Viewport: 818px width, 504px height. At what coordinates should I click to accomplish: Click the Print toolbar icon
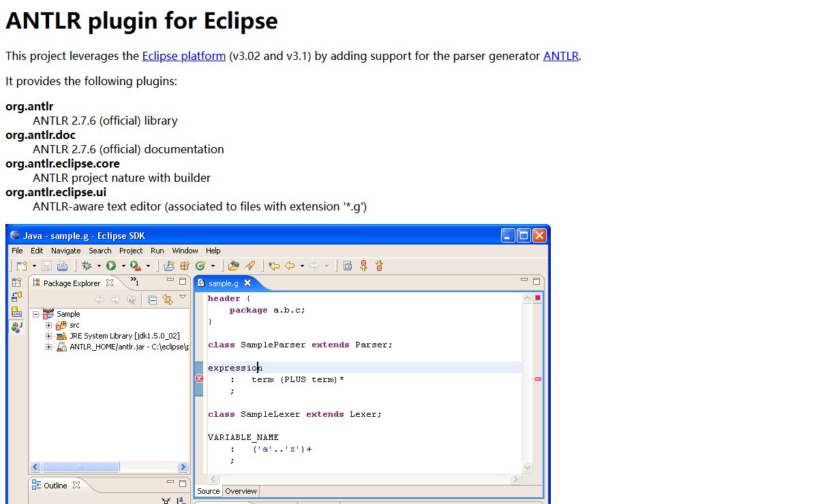pyautogui.click(x=62, y=266)
